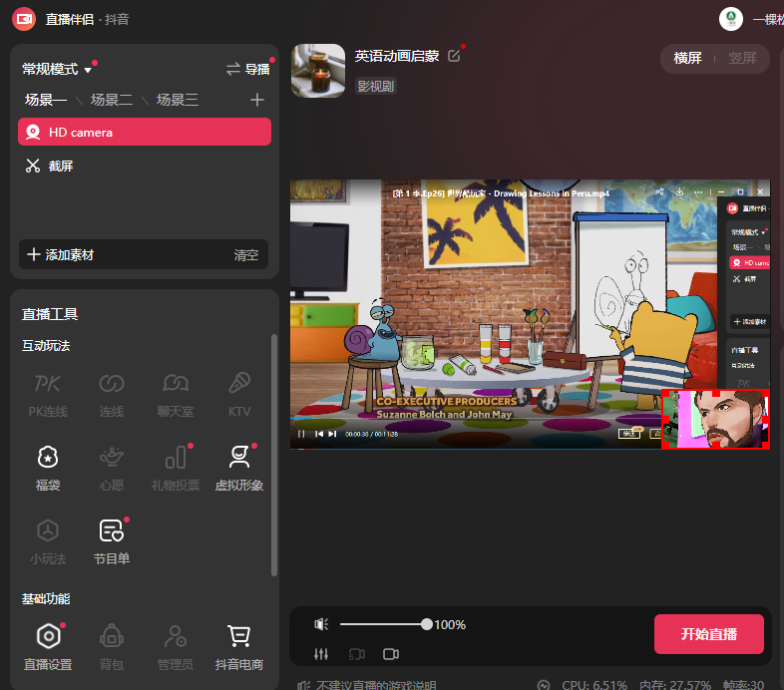Viewport: 784px width, 690px height.
Task: Open 不建议直播的游戏说明 notice link
Action: [x=376, y=684]
